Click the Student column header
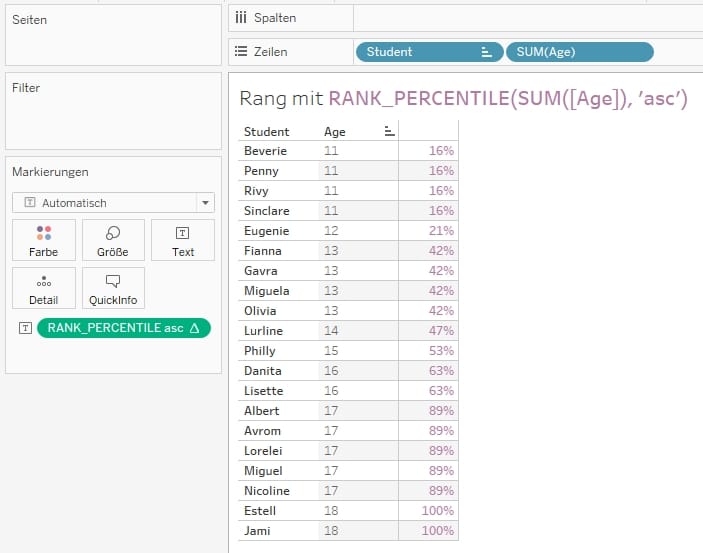Screen dimensions: 703x553 267,131
